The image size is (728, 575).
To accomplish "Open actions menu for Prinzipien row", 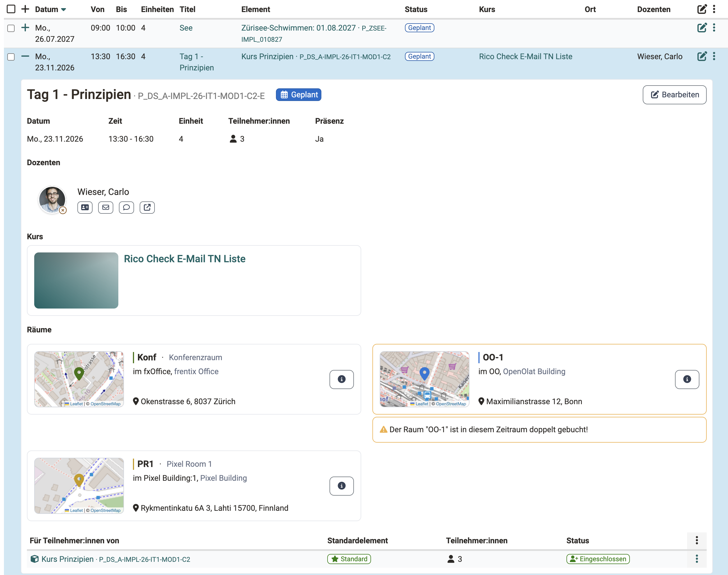I will (714, 56).
